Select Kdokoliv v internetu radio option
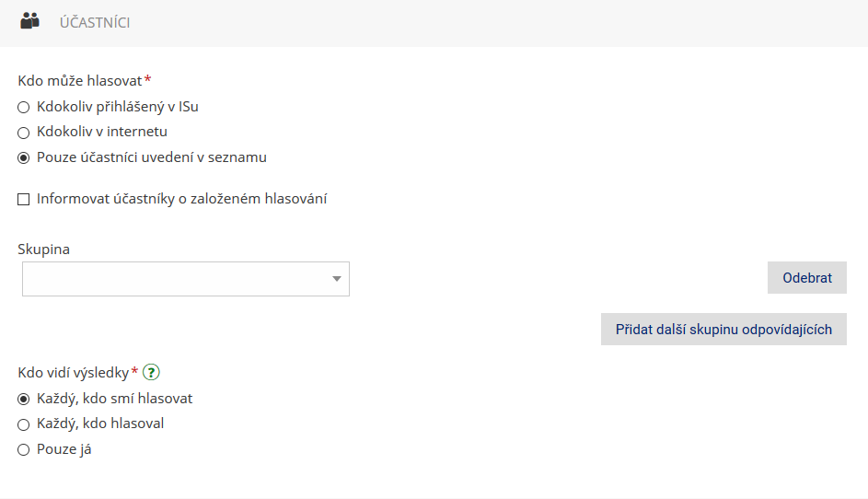 point(23,133)
